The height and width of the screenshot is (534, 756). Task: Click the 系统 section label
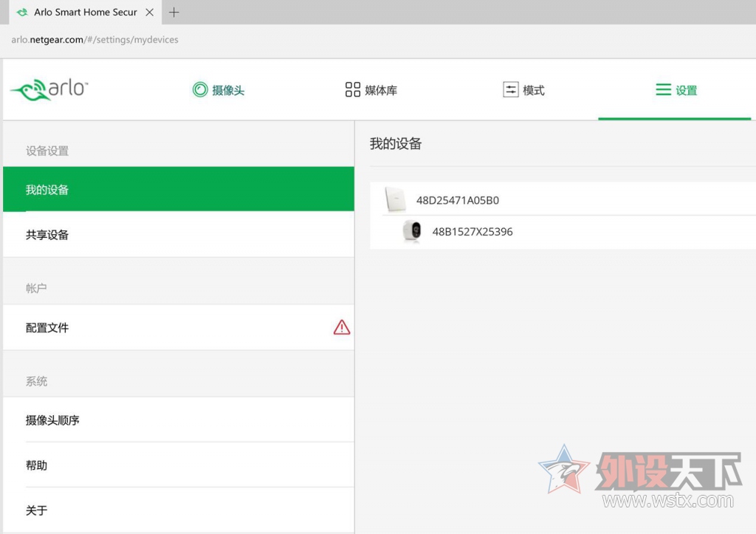click(x=36, y=381)
